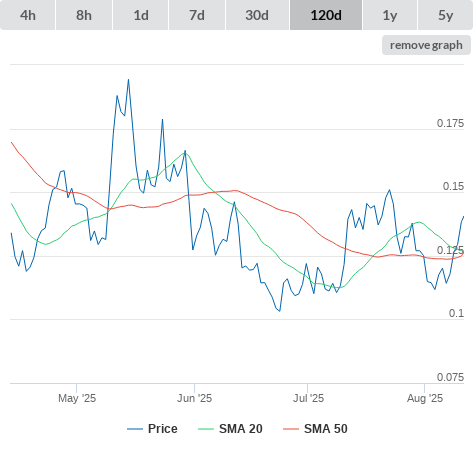This screenshot has width=474, height=455.
Task: Click the blue Price legend line swatch
Action: pyautogui.click(x=135, y=429)
